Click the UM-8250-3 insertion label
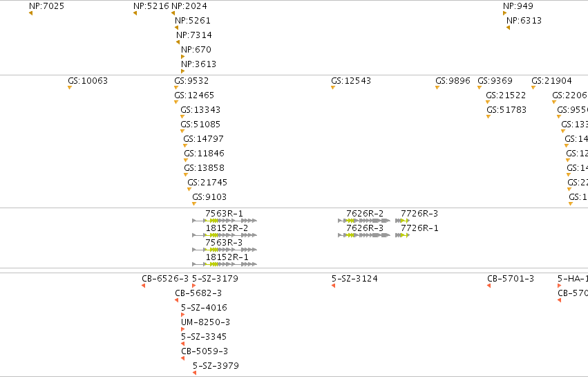Image resolution: width=588 pixels, height=377 pixels. (206, 322)
